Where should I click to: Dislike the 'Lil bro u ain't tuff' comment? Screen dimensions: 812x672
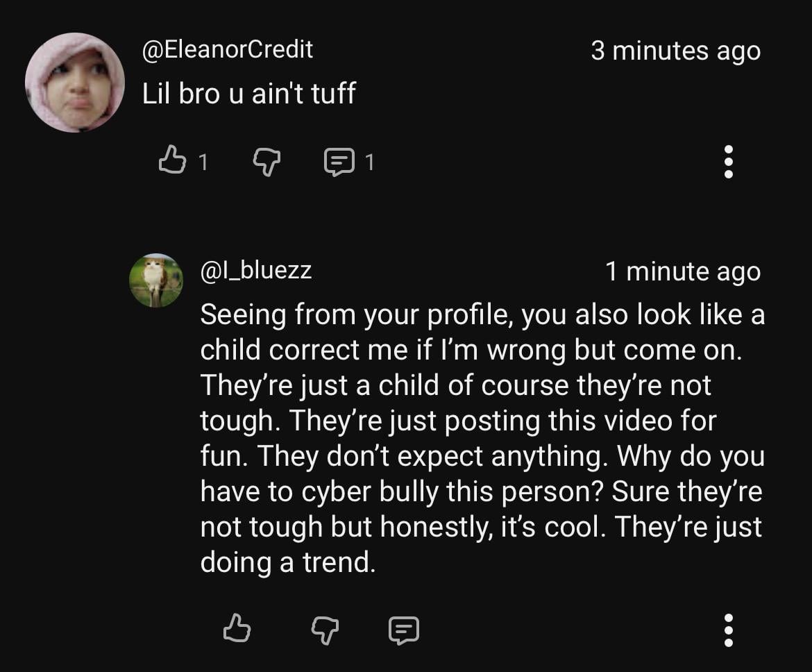pos(265,162)
